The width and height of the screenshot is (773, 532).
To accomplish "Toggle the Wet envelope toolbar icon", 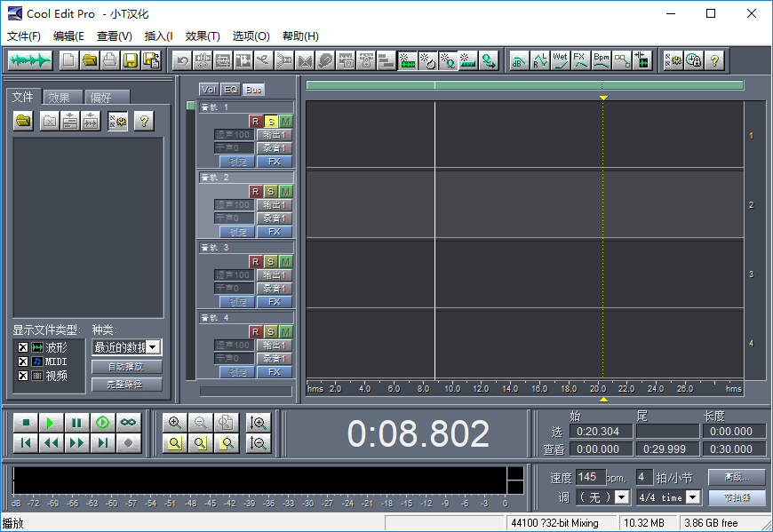I will [560, 60].
